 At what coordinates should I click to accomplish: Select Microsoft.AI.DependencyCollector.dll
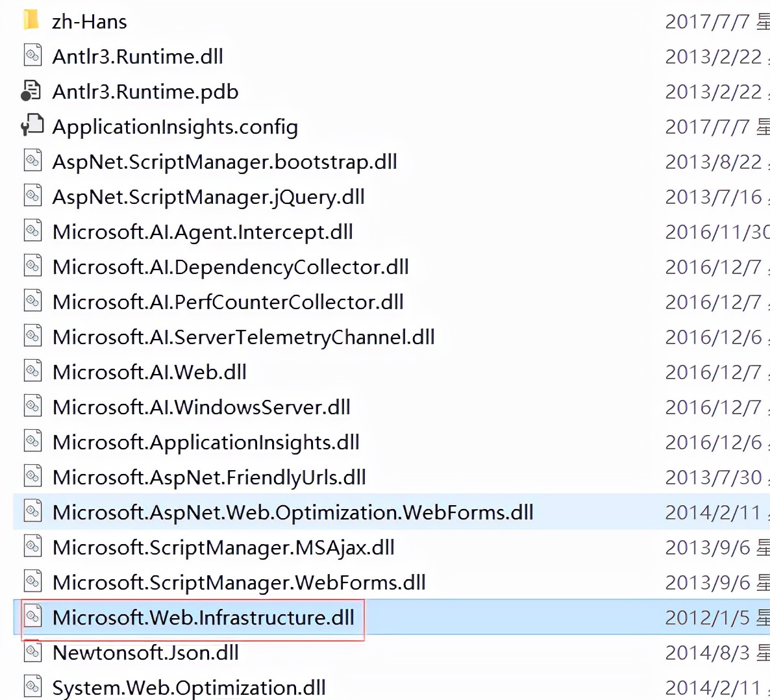pyautogui.click(x=230, y=266)
